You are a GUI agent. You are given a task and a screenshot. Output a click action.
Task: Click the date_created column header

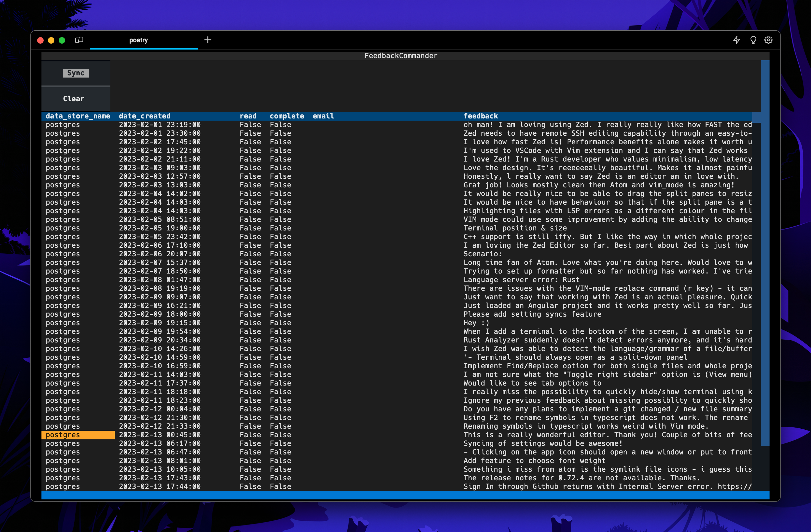click(x=145, y=116)
